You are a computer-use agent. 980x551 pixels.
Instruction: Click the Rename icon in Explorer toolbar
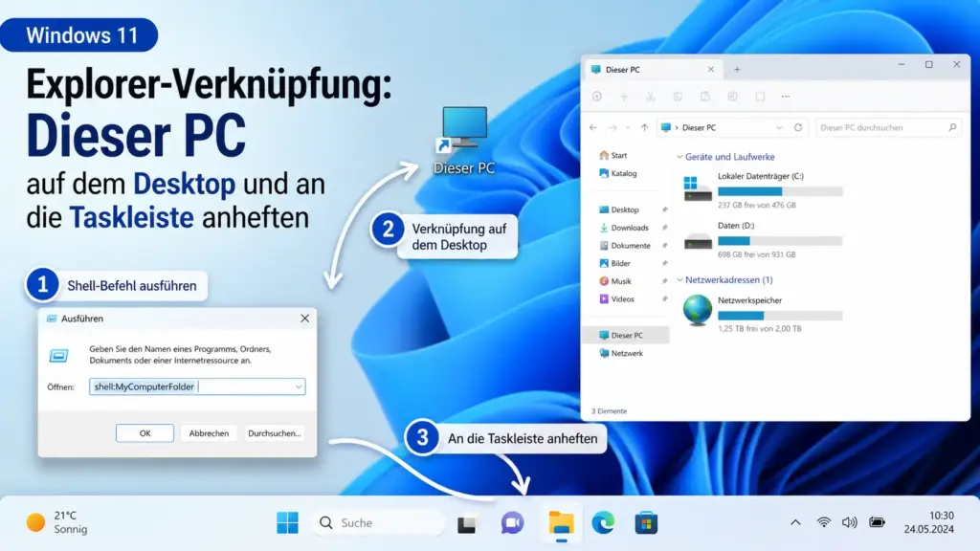(x=732, y=97)
